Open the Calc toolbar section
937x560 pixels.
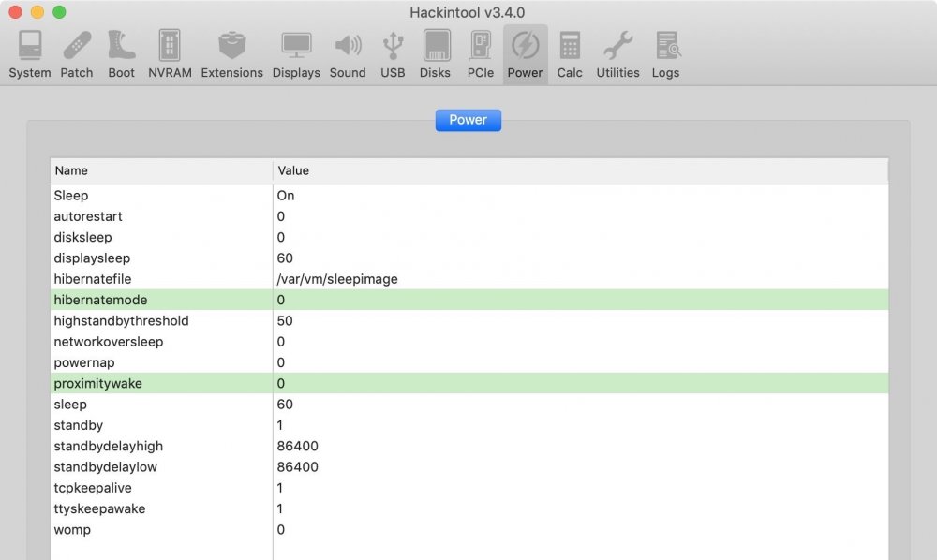pos(570,55)
